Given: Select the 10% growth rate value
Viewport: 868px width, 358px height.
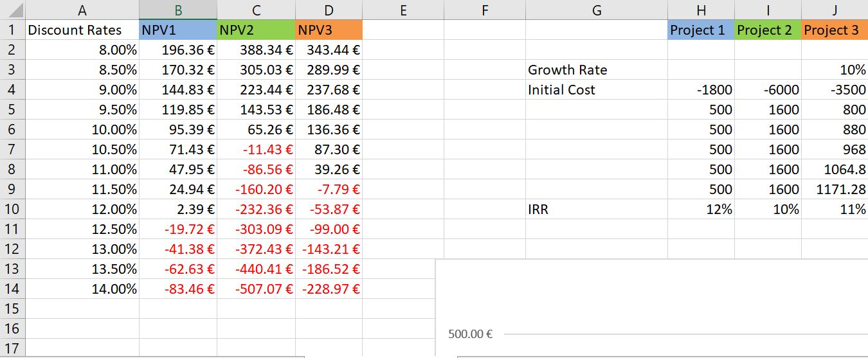Looking at the screenshot, I should pos(835,69).
